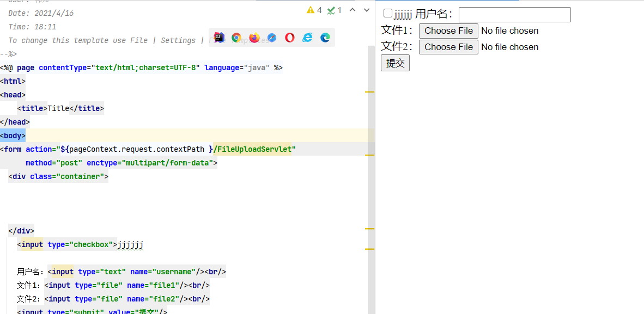Open the page in Safari browser
The width and height of the screenshot is (644, 314).
[x=272, y=38]
